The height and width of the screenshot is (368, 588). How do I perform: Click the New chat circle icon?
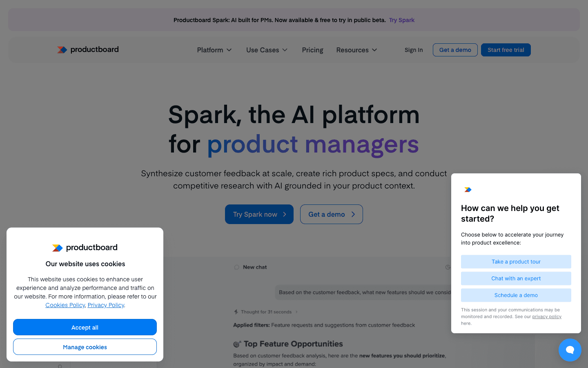coord(236,267)
